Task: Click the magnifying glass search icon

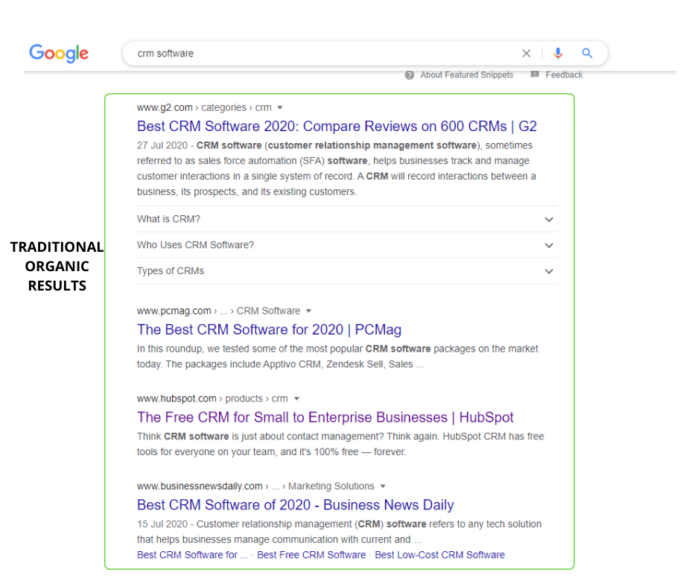Action: [587, 54]
